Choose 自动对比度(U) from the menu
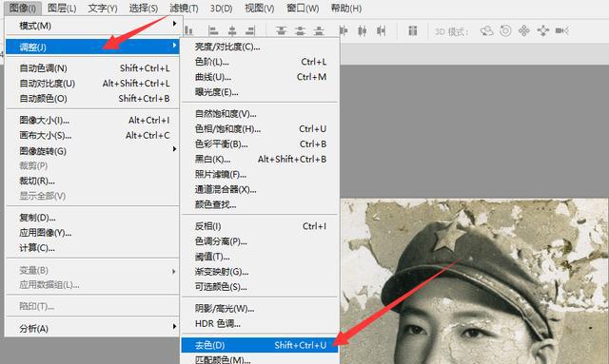This screenshot has width=609, height=364. (x=92, y=84)
